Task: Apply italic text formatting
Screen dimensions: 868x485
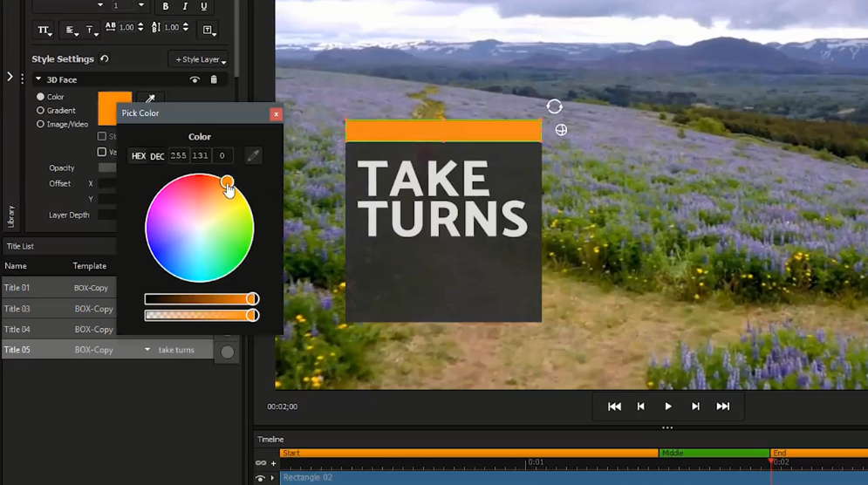Action: click(x=185, y=6)
